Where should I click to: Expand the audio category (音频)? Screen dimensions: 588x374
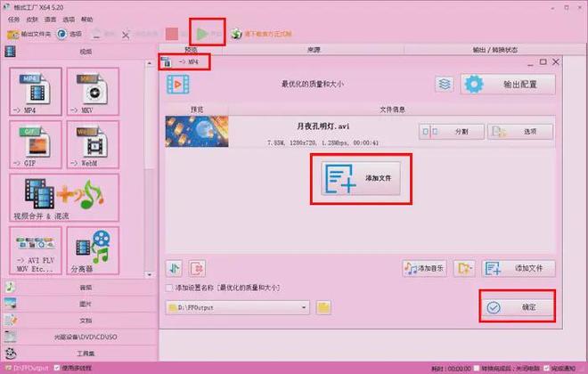79,288
